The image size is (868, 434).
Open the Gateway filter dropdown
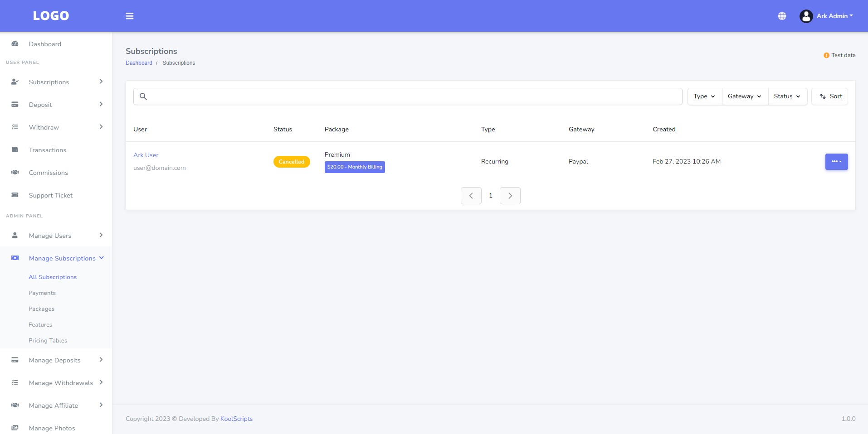744,96
